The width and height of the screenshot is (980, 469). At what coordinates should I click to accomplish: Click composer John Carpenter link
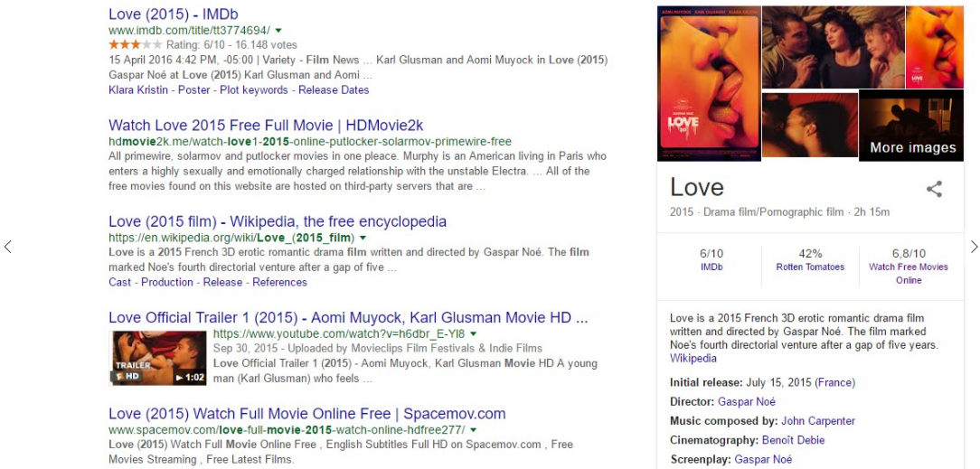[818, 421]
